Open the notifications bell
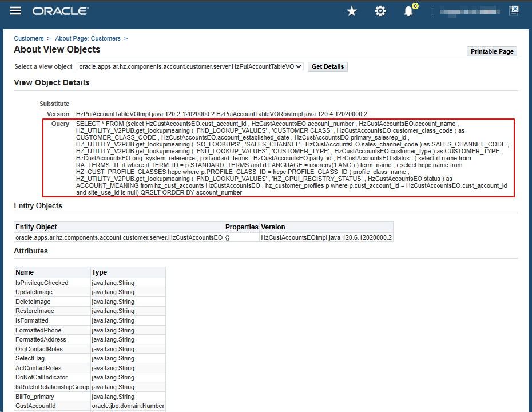This screenshot has width=532, height=412. click(408, 11)
